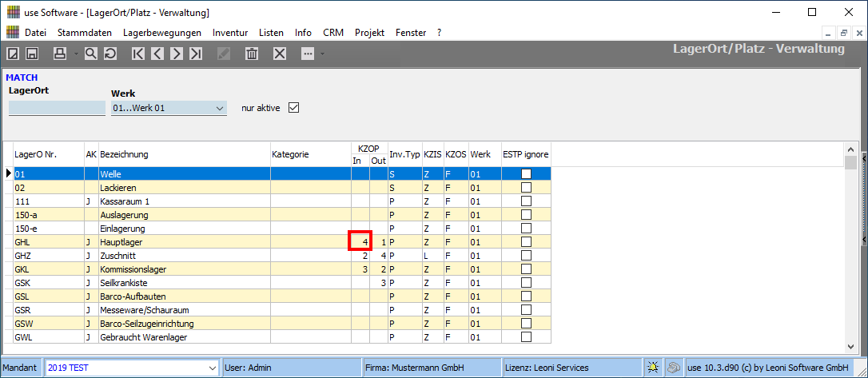
Task: Tick ESTP ignore for Hauptlager row
Action: tap(526, 241)
